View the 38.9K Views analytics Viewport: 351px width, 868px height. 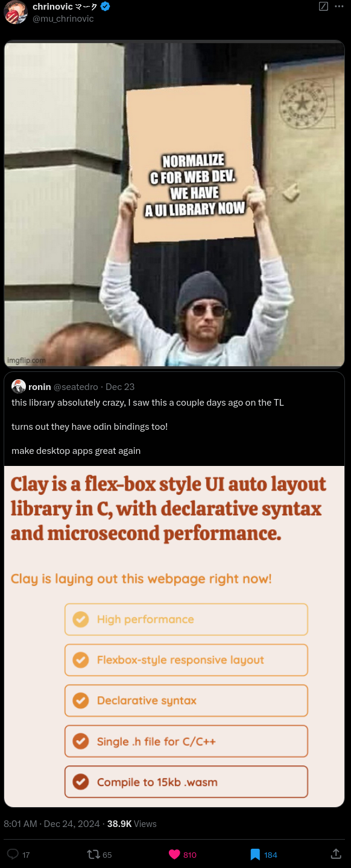pyautogui.click(x=132, y=824)
